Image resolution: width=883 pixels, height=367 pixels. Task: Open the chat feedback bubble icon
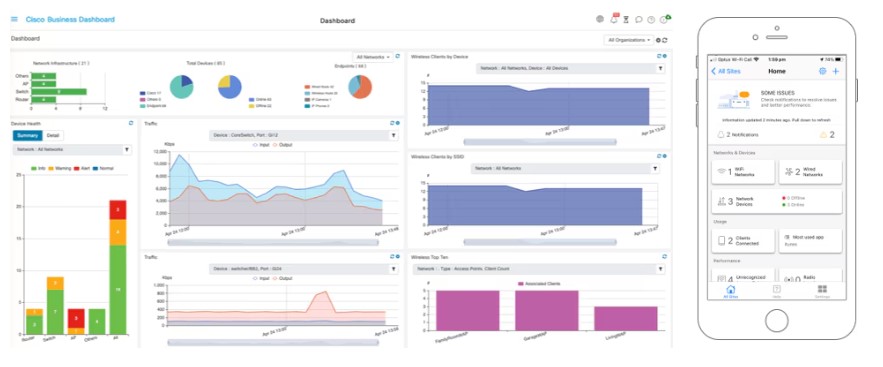639,20
